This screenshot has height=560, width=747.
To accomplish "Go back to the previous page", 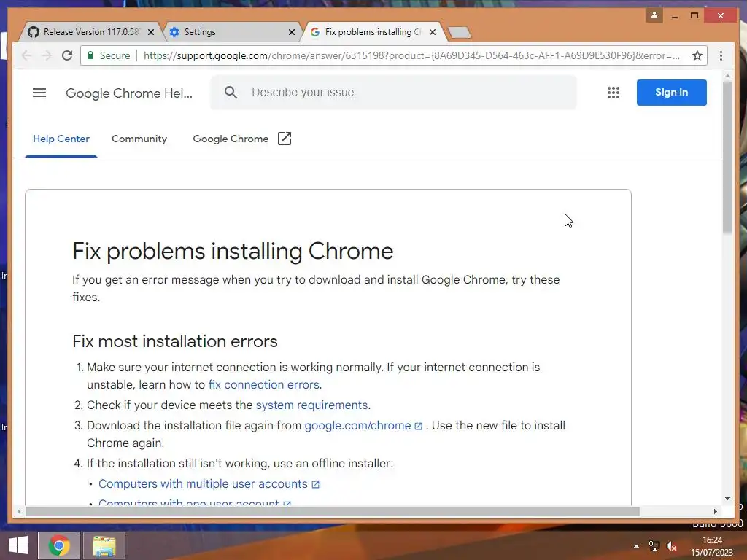I will [x=27, y=55].
